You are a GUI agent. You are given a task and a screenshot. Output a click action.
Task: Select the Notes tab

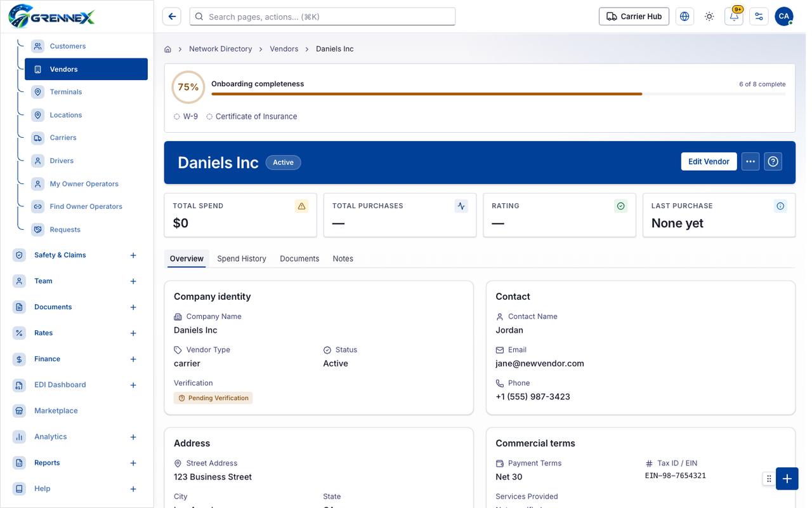pyautogui.click(x=343, y=258)
